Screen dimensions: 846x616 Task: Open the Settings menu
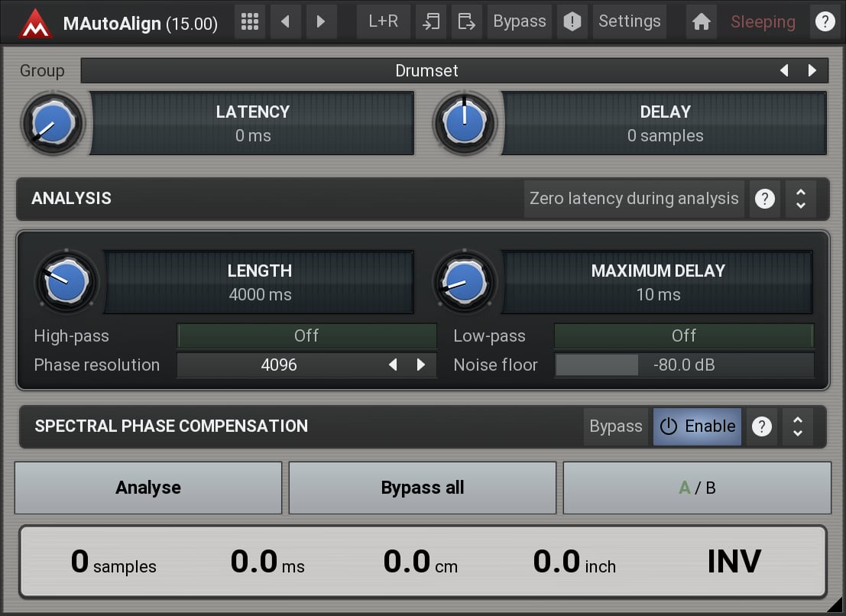(629, 21)
